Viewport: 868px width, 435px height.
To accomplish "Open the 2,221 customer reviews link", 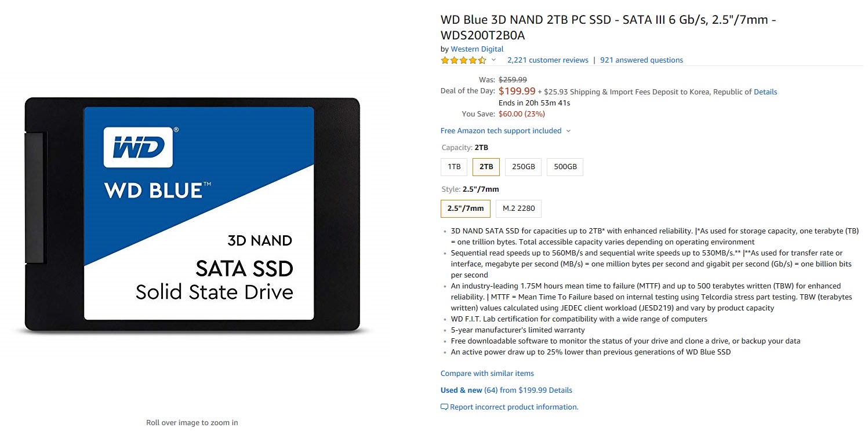I will [x=547, y=60].
